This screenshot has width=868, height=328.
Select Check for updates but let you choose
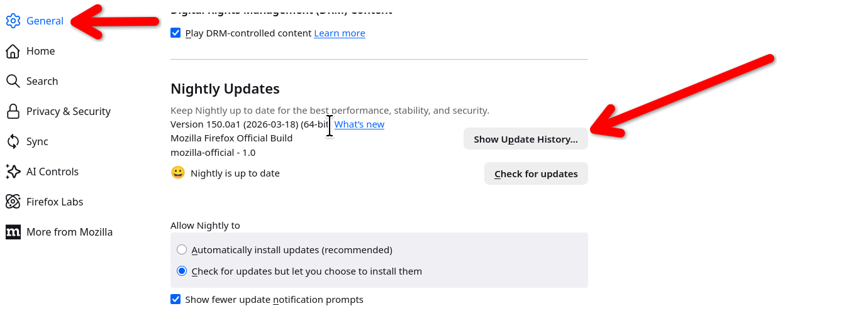tap(182, 271)
